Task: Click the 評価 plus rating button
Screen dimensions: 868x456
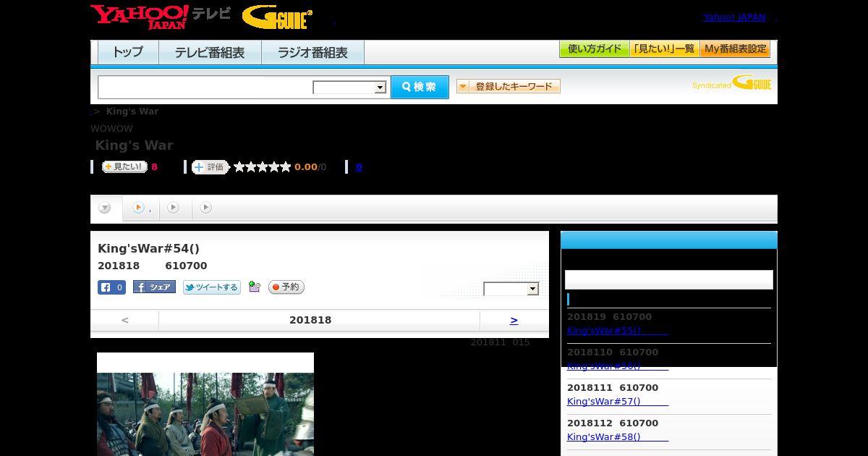Action: [210, 167]
